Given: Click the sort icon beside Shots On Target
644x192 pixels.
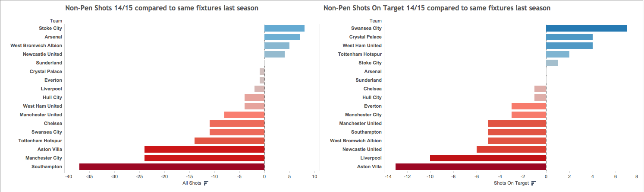Looking at the screenshot, I should (534, 183).
